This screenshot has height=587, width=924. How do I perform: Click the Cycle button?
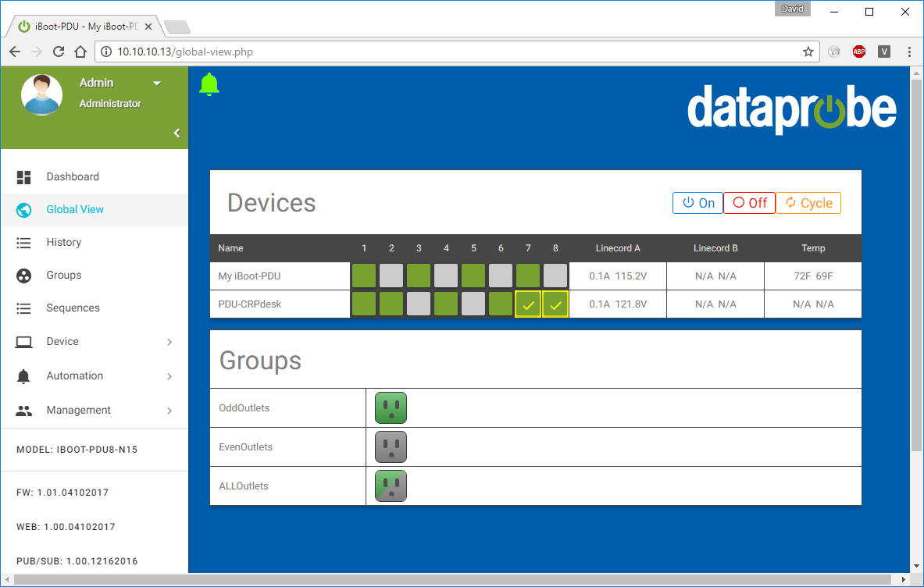coord(808,202)
